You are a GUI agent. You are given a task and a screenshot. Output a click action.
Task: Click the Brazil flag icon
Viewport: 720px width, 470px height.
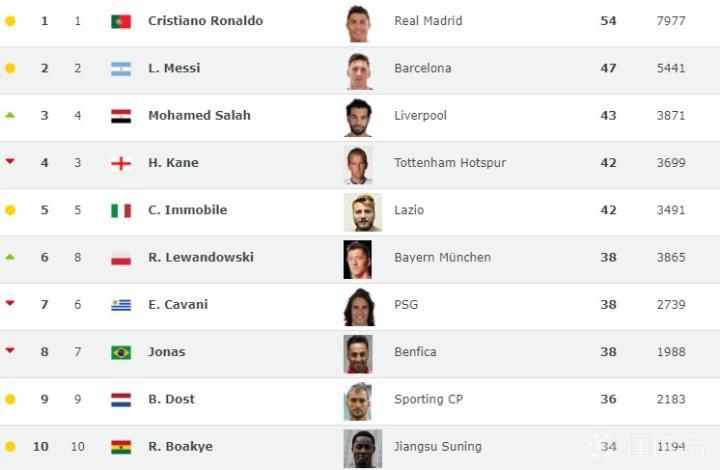click(121, 352)
